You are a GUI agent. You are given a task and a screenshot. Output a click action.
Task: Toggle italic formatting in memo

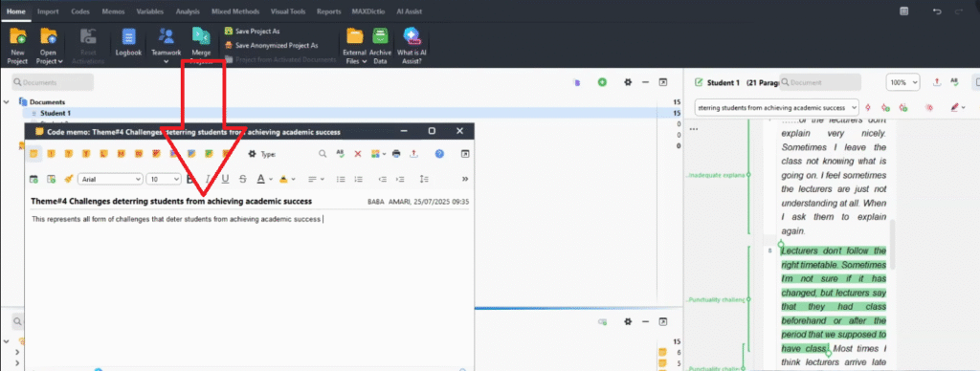(x=208, y=179)
